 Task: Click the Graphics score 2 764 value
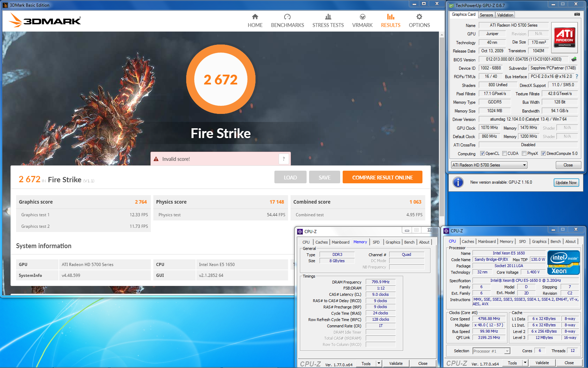tap(141, 202)
